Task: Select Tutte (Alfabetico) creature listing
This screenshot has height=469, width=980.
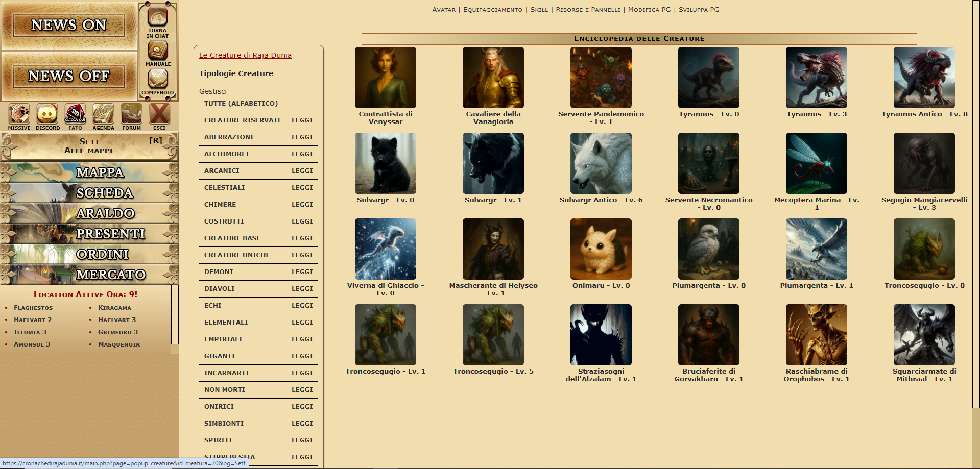Action: [241, 104]
